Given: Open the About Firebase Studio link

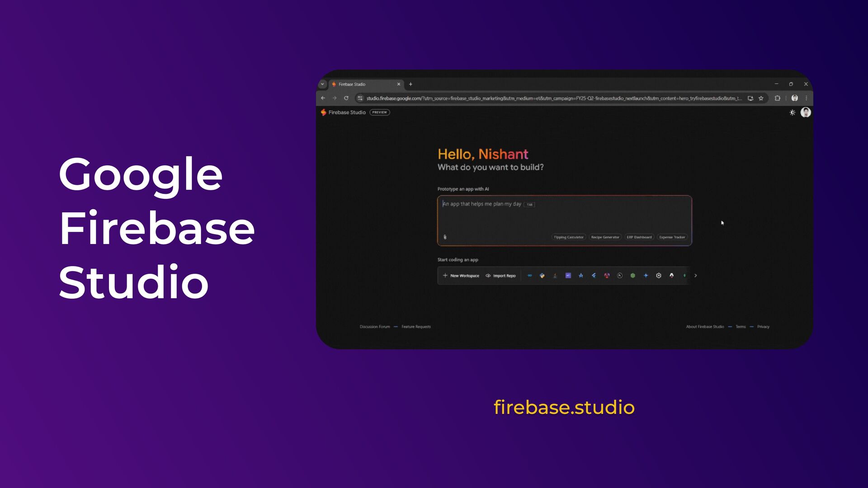Looking at the screenshot, I should tap(705, 326).
